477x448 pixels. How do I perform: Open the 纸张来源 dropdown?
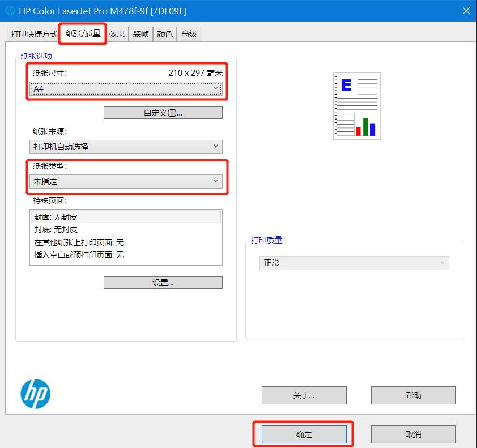click(126, 147)
